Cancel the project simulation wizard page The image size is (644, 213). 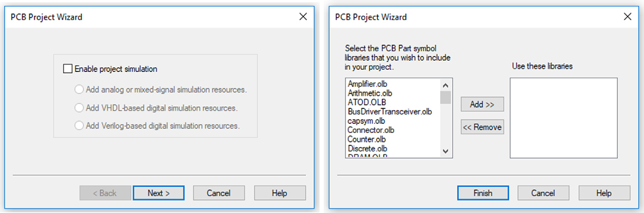(x=219, y=193)
